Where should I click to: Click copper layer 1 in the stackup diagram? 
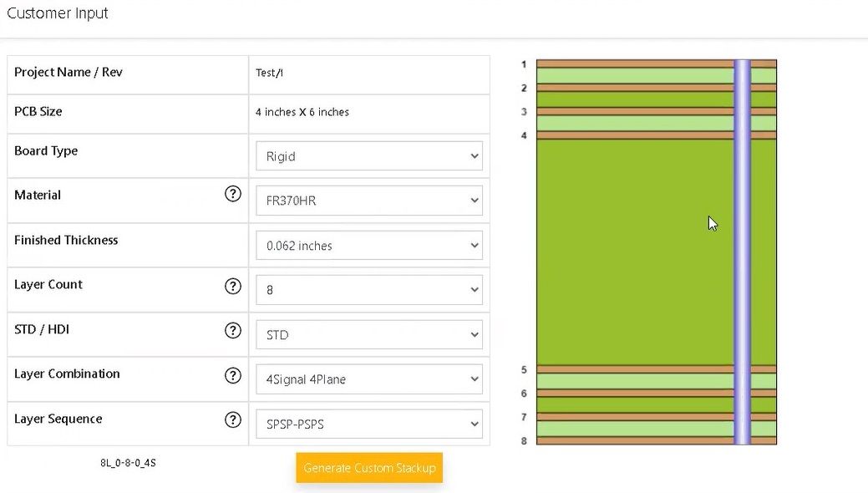click(635, 64)
